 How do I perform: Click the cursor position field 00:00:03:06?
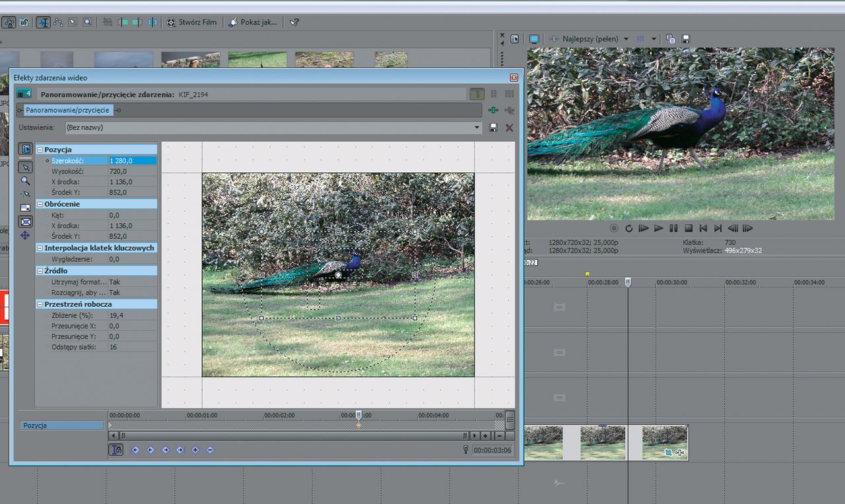click(492, 450)
